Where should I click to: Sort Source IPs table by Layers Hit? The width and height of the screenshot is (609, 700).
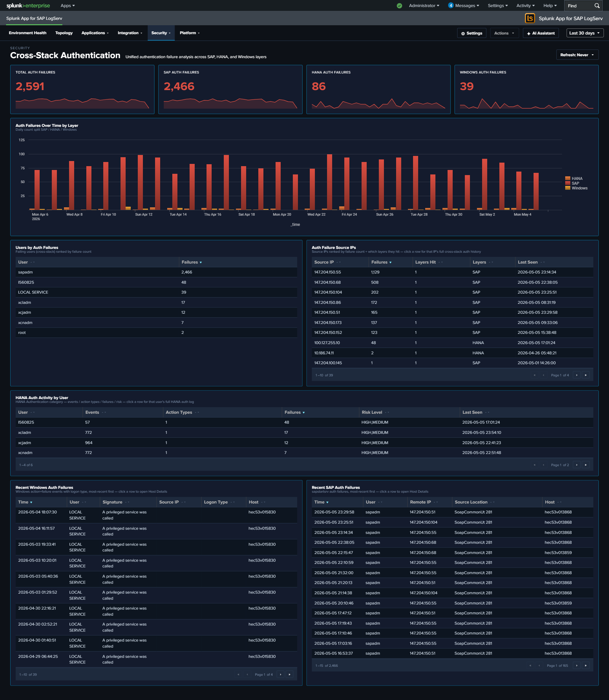[429, 262]
